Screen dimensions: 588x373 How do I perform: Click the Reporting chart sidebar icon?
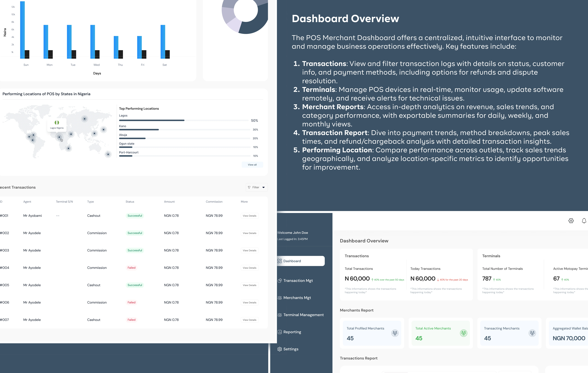[280, 332]
